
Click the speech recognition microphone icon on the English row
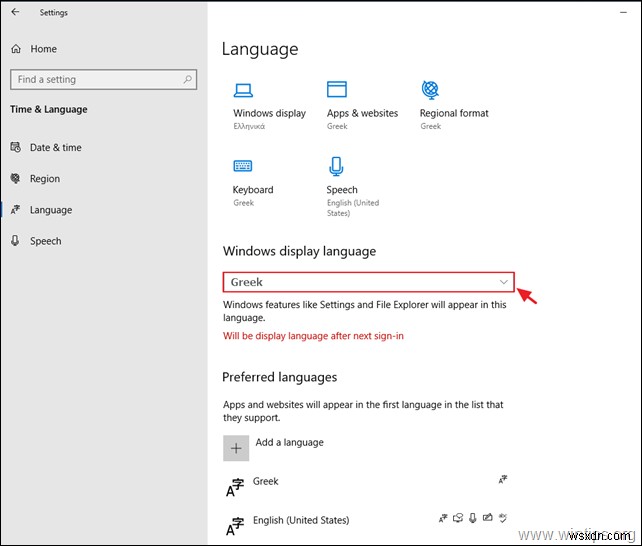472,518
